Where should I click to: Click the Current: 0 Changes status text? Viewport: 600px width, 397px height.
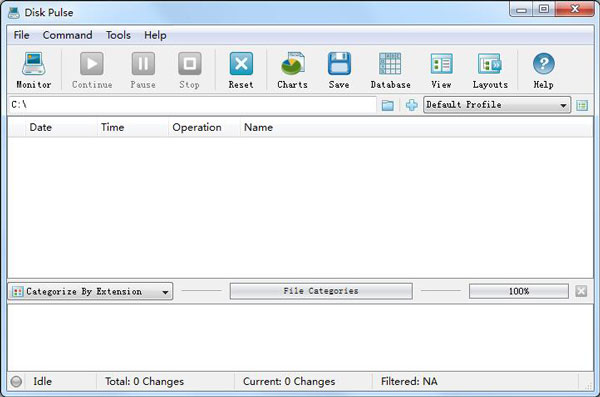(x=289, y=381)
